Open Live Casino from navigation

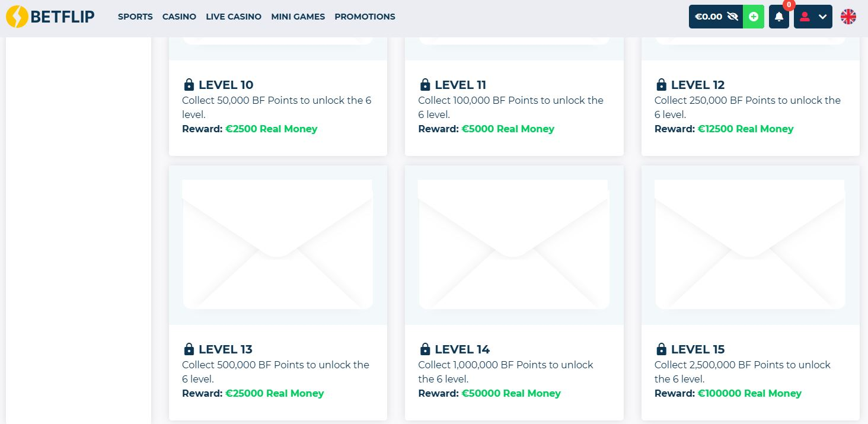[x=234, y=17]
